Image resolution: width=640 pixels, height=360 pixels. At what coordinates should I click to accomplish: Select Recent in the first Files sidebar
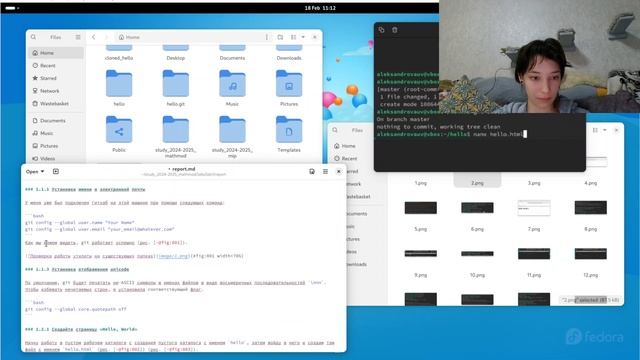56,65
